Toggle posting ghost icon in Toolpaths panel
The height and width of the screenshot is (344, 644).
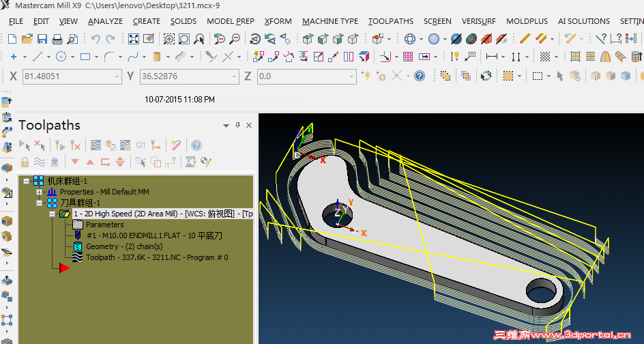click(x=54, y=162)
